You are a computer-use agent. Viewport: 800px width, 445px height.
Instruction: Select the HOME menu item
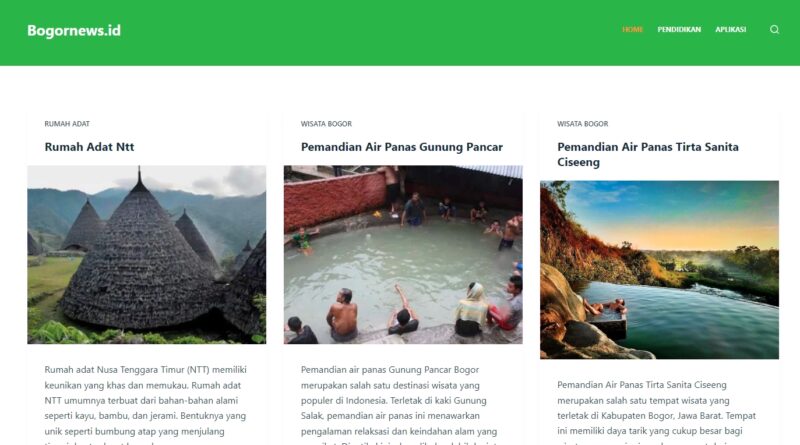tap(632, 30)
